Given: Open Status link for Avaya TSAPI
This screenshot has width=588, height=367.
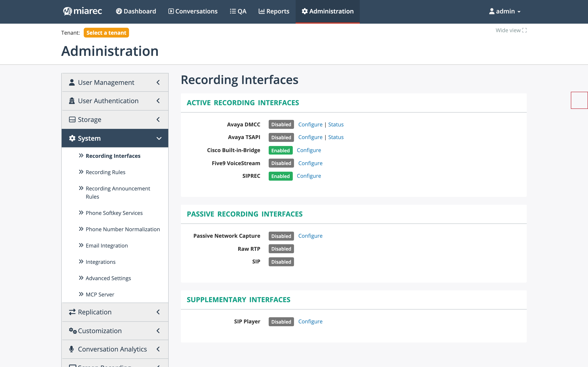Looking at the screenshot, I should tap(336, 137).
